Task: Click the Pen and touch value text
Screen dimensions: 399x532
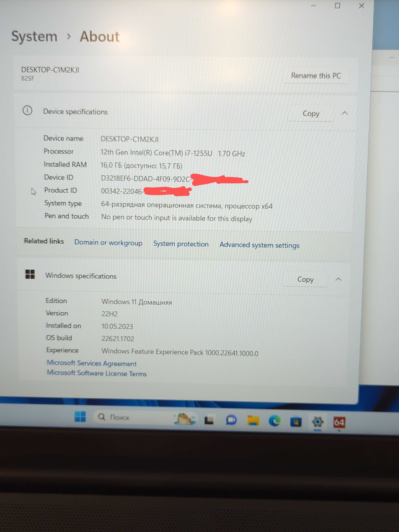Action: point(177,218)
